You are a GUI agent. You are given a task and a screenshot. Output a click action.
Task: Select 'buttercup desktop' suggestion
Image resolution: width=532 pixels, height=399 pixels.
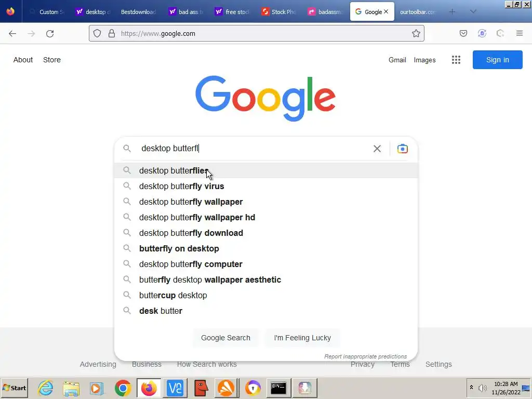266,296
